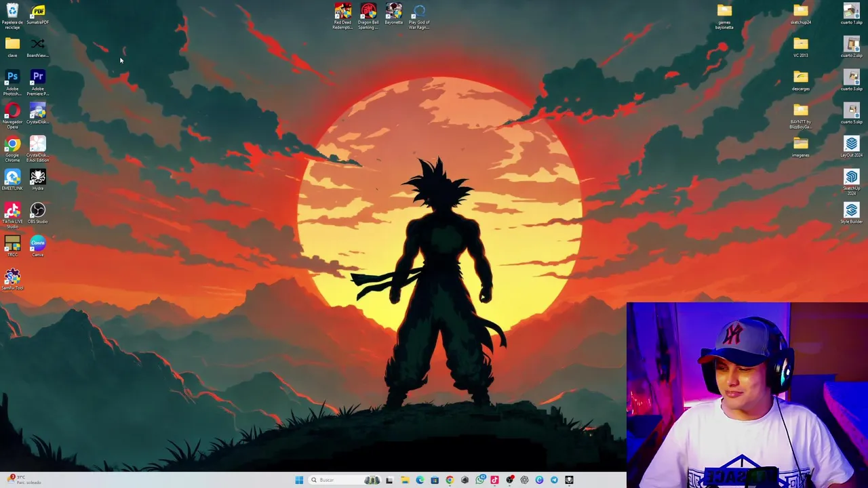Select the cuarto 5.skp file
The image size is (868, 488).
[852, 114]
